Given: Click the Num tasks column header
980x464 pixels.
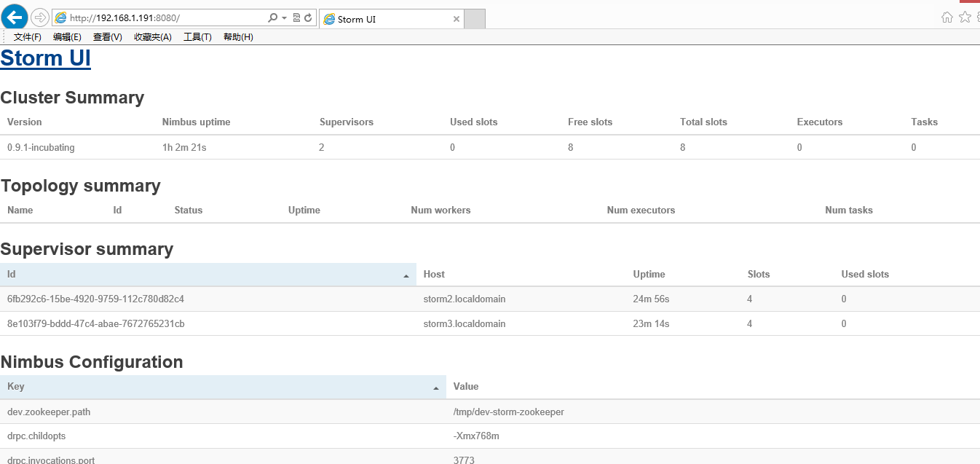Looking at the screenshot, I should click(849, 210).
